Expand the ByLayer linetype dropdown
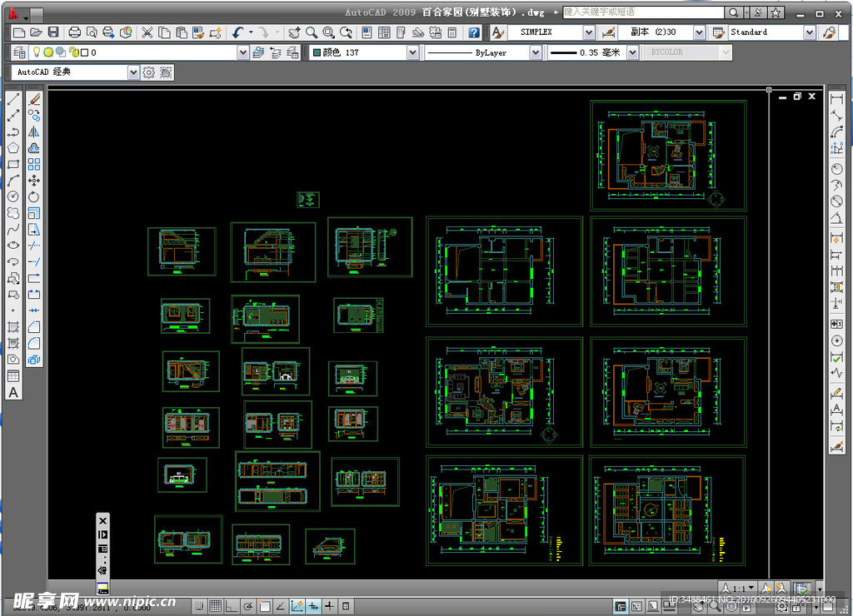This screenshot has height=616, width=853. [x=535, y=52]
